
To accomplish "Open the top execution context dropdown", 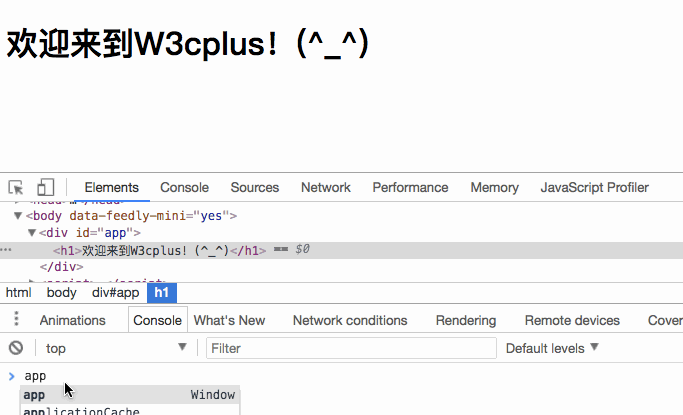I will coord(116,348).
